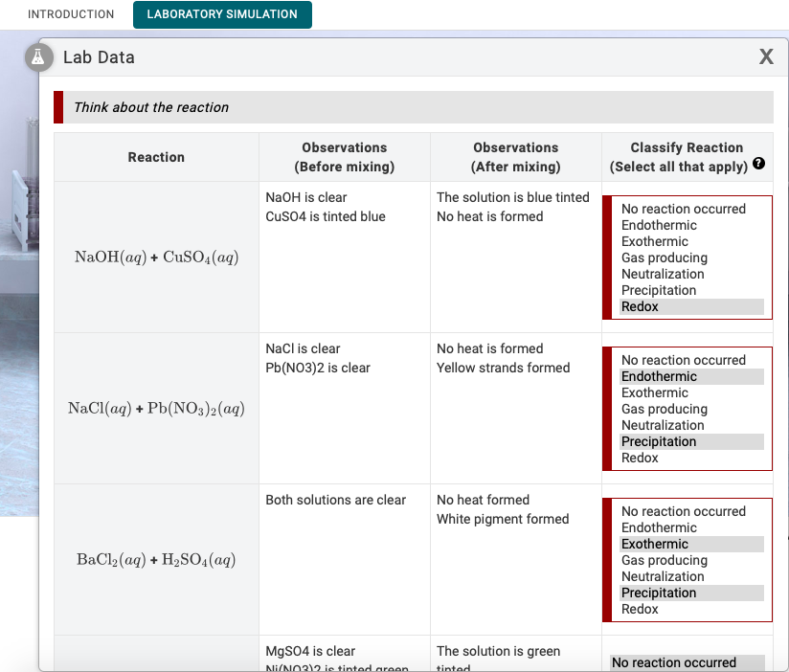Deselect Precipitation for BaCl2 + H2SO4
789x672 pixels.
click(x=691, y=594)
